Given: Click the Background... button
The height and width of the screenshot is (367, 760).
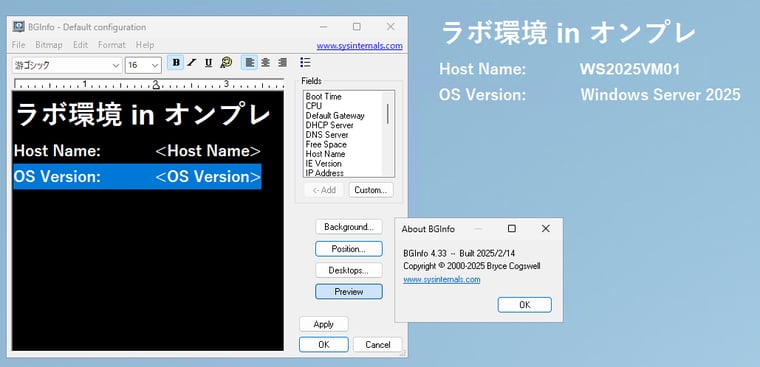Looking at the screenshot, I should pos(349,227).
